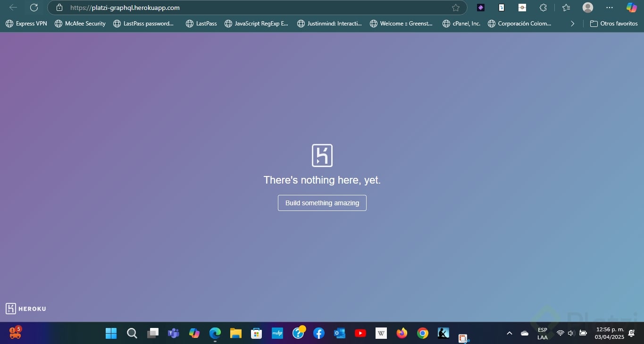644x344 pixels.
Task: Launch Google Chrome from the taskbar
Action: (423, 333)
